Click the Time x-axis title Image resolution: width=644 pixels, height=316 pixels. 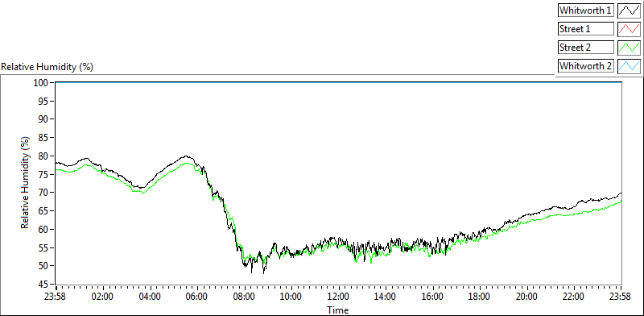coord(338,310)
